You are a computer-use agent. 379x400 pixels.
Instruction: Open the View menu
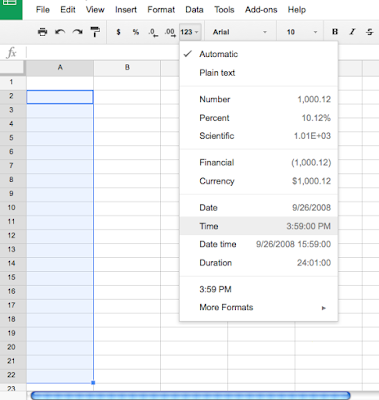95,10
